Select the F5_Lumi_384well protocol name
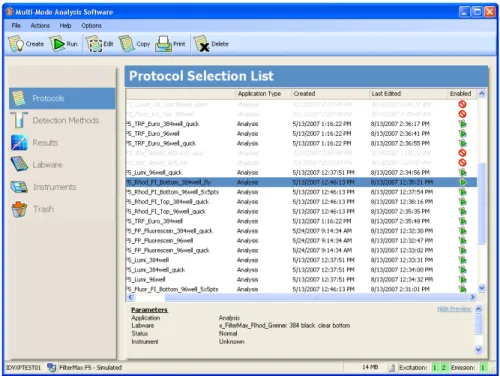This screenshot has width=500, height=376. tap(147, 260)
